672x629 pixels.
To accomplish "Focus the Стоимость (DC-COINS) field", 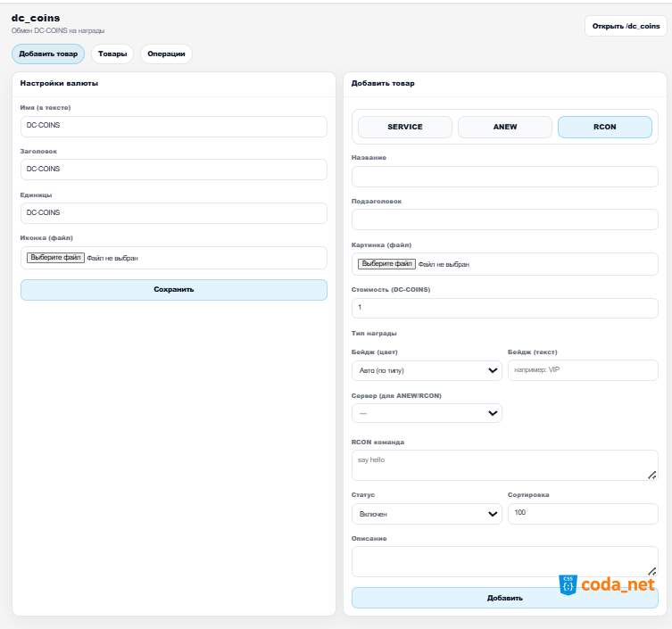I will coord(505,308).
